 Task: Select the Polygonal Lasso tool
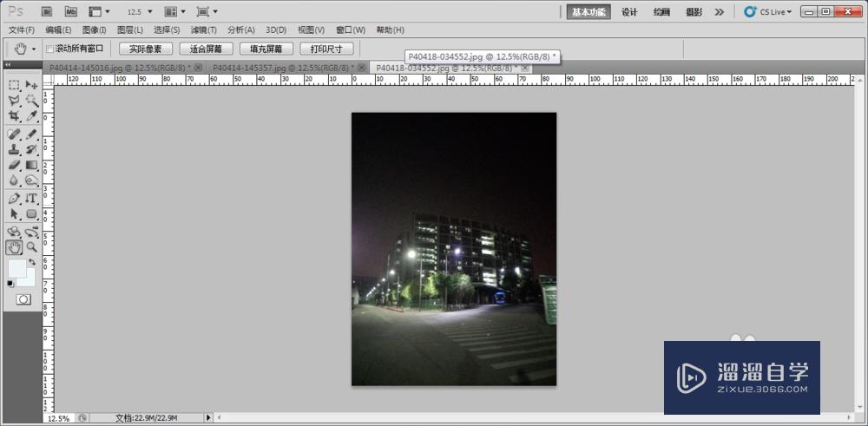[15, 101]
